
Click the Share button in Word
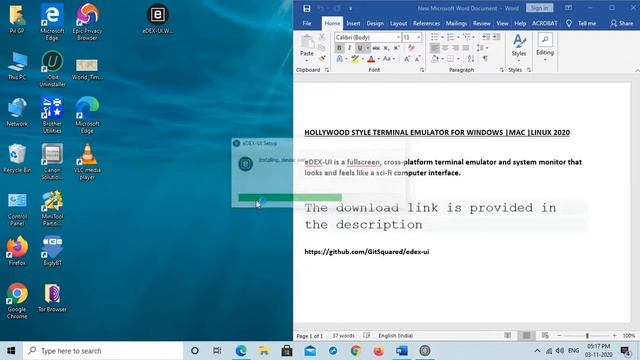pos(622,24)
